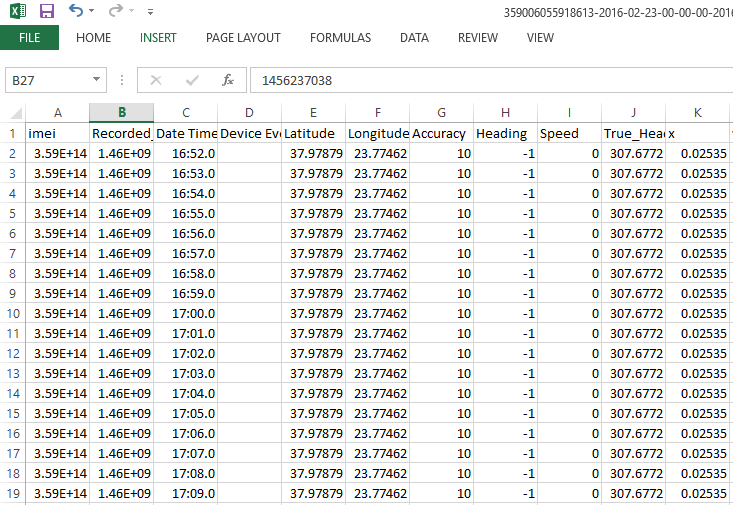Open the REVIEW tab
733x505 pixels.
[x=478, y=37]
